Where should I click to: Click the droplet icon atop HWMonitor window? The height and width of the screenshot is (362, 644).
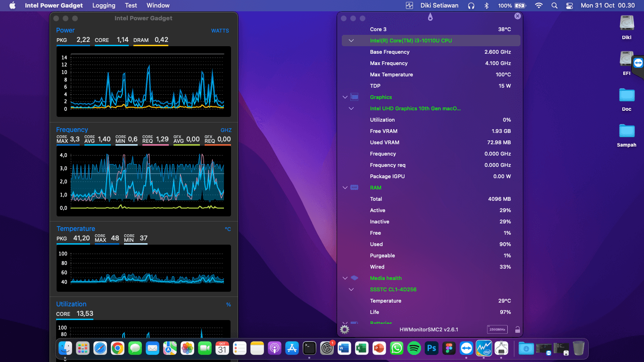[430, 18]
